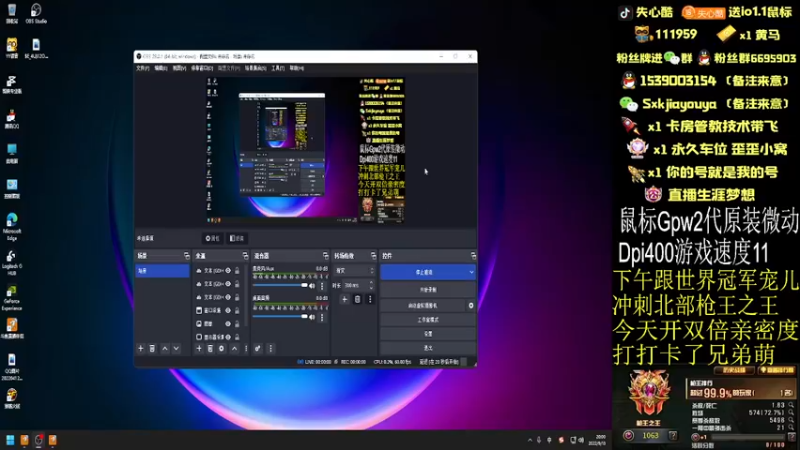Delete the selected scene with trash icon
The height and width of the screenshot is (450, 800).
[x=152, y=348]
